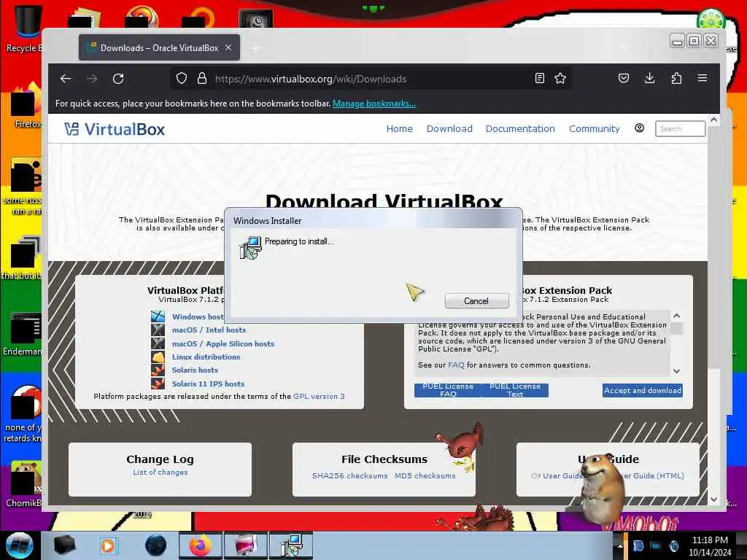Click the installer icon on the taskbar

[291, 545]
